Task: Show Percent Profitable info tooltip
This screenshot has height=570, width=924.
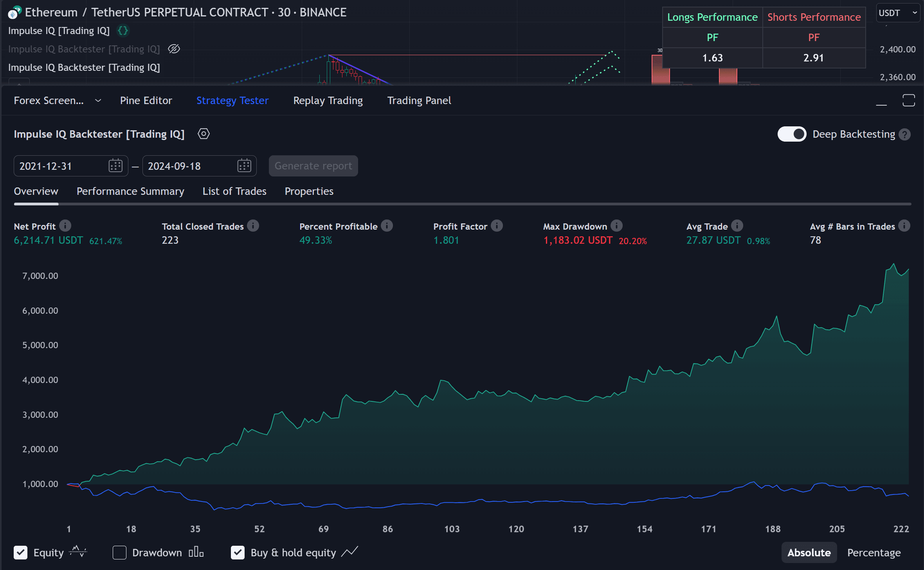Action: (387, 226)
